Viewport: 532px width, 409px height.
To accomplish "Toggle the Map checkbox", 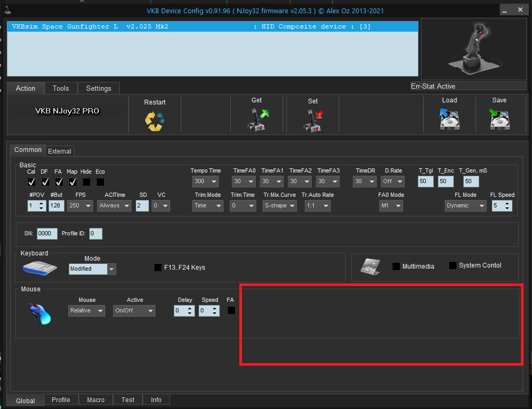I will tap(72, 182).
